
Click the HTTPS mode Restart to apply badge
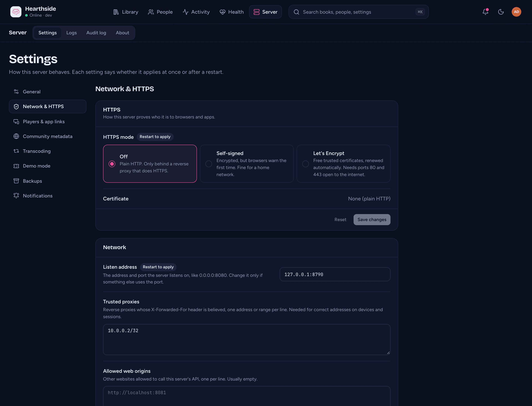point(155,137)
